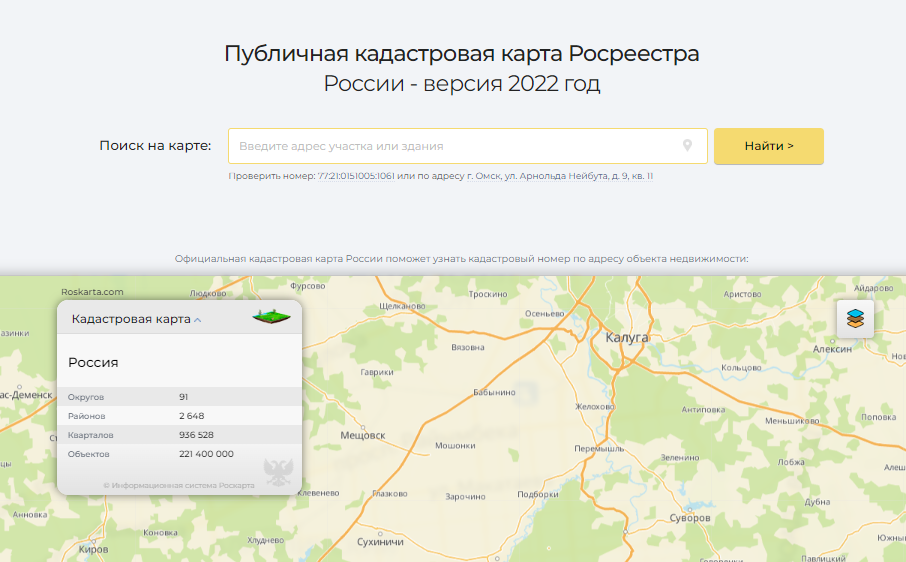
Task: Click the Информационная система Роскарта copyright text
Action: point(179,485)
